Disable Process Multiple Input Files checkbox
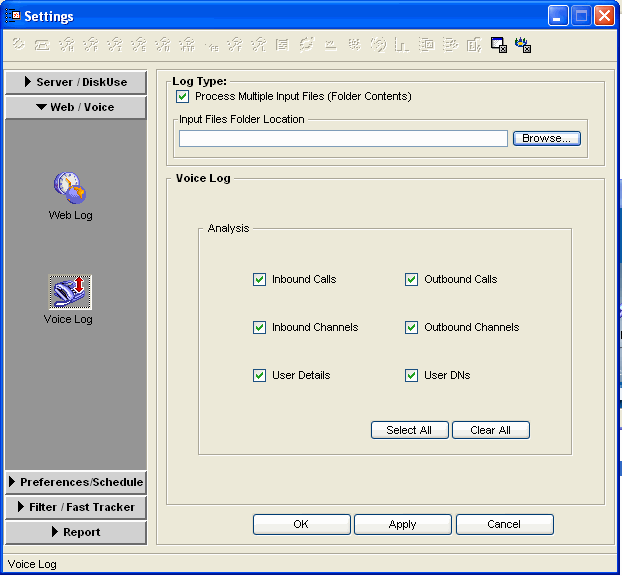The image size is (622, 576). point(183,97)
